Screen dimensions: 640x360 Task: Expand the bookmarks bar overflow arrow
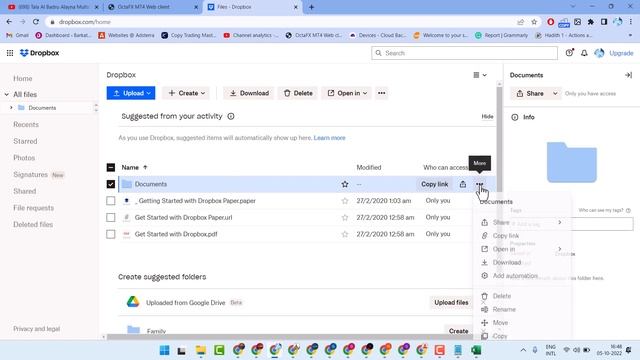click(630, 36)
